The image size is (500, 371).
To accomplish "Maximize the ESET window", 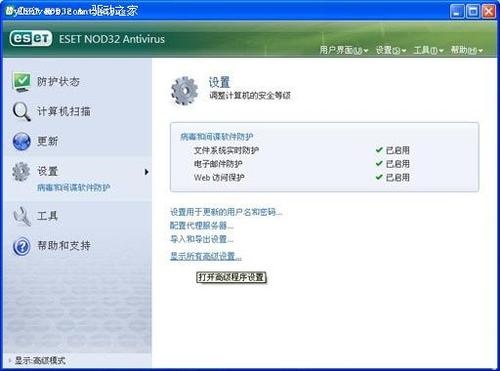I will tap(473, 11).
